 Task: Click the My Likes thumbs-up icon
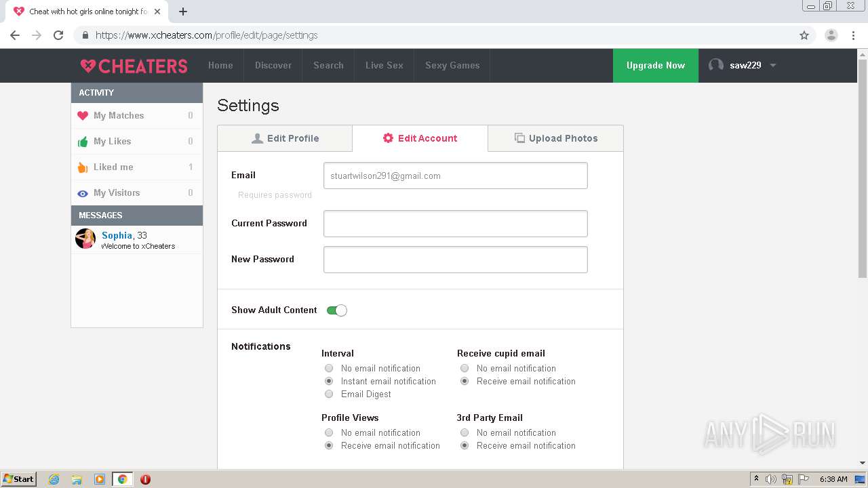pyautogui.click(x=83, y=142)
